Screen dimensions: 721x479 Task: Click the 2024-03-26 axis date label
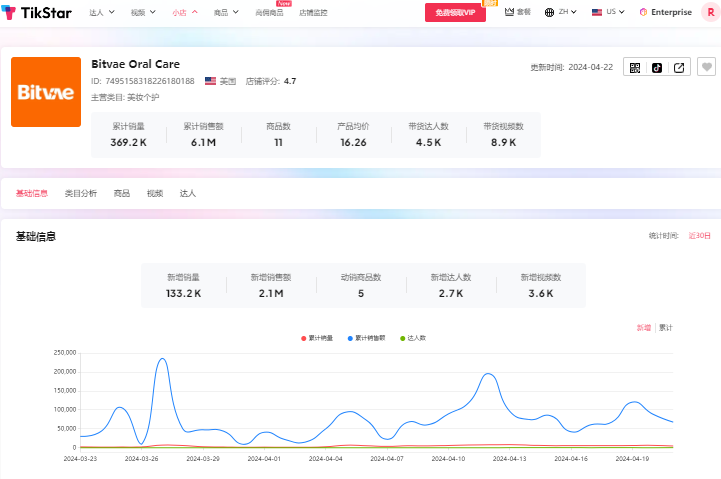(142, 459)
